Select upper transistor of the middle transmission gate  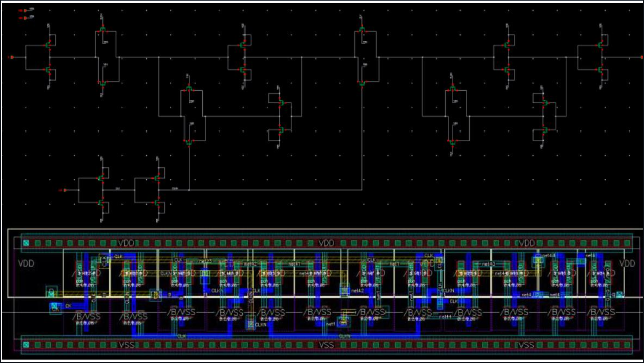tap(362, 29)
